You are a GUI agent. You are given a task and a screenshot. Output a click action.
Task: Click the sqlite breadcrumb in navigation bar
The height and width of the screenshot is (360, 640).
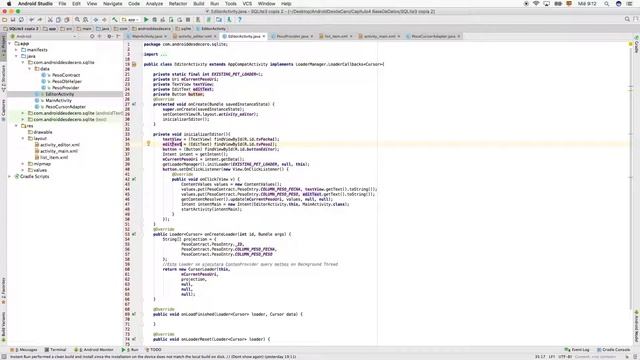click(x=183, y=29)
